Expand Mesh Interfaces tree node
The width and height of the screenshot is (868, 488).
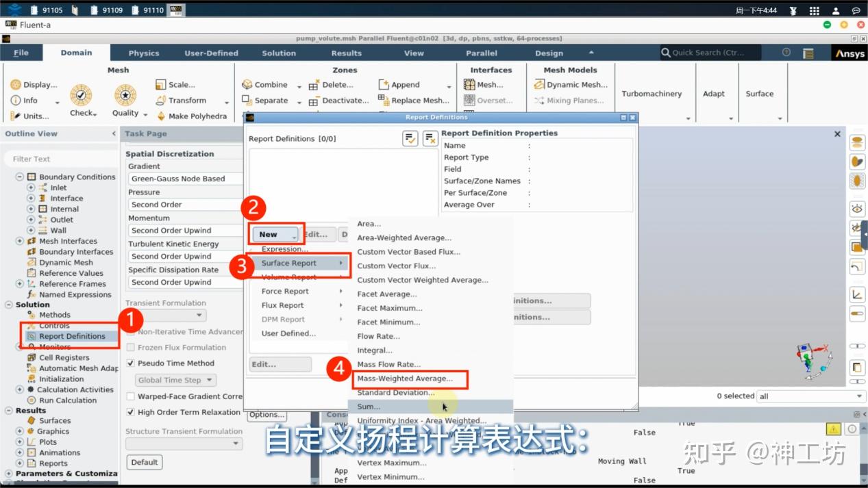point(20,241)
